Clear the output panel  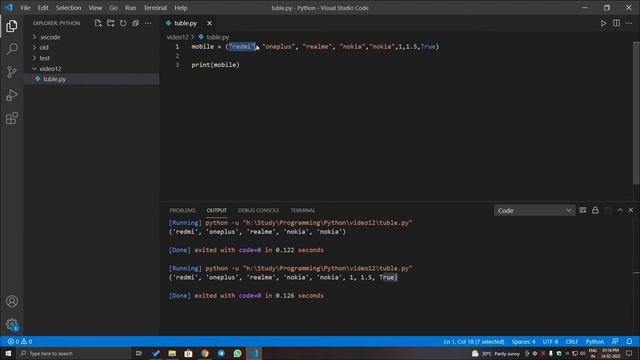(583, 210)
